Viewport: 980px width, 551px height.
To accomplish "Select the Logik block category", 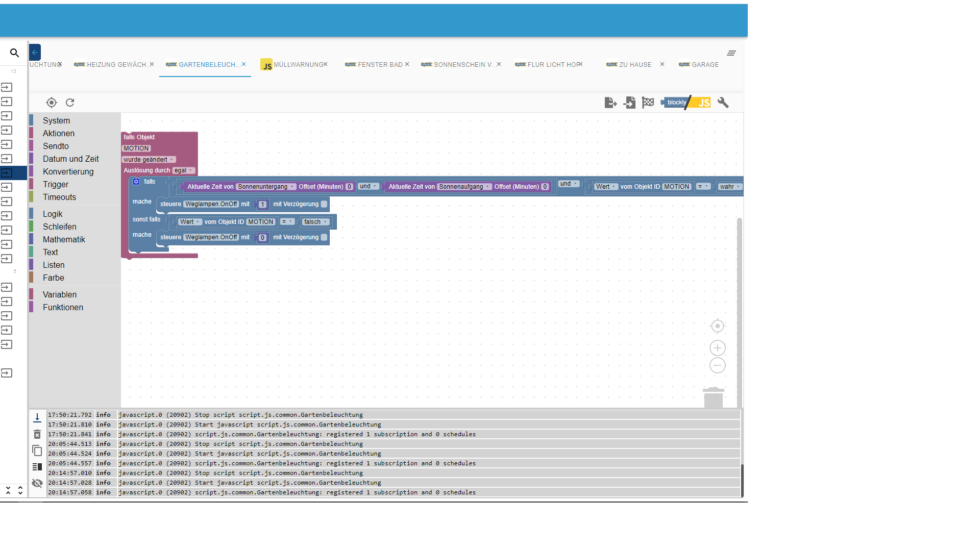I will (x=53, y=214).
